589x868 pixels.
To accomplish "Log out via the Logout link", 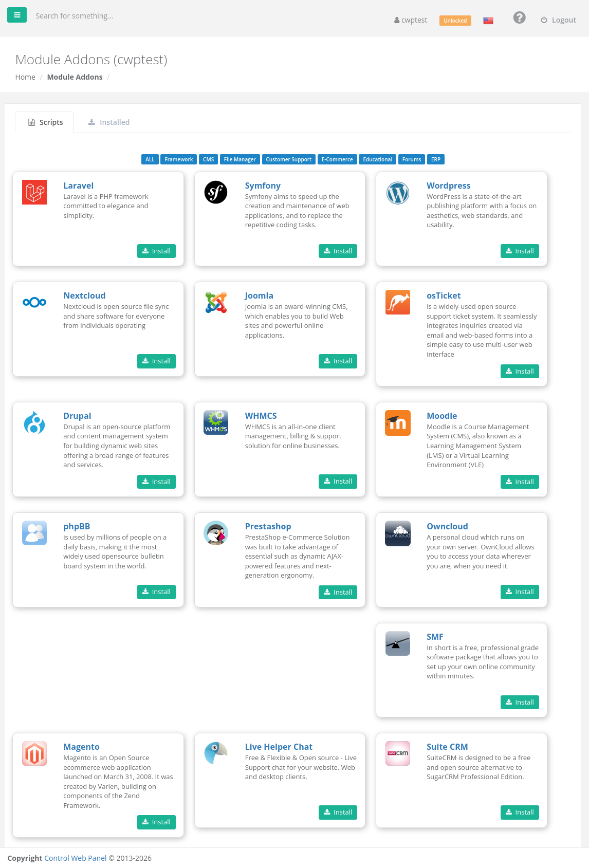I will (558, 20).
